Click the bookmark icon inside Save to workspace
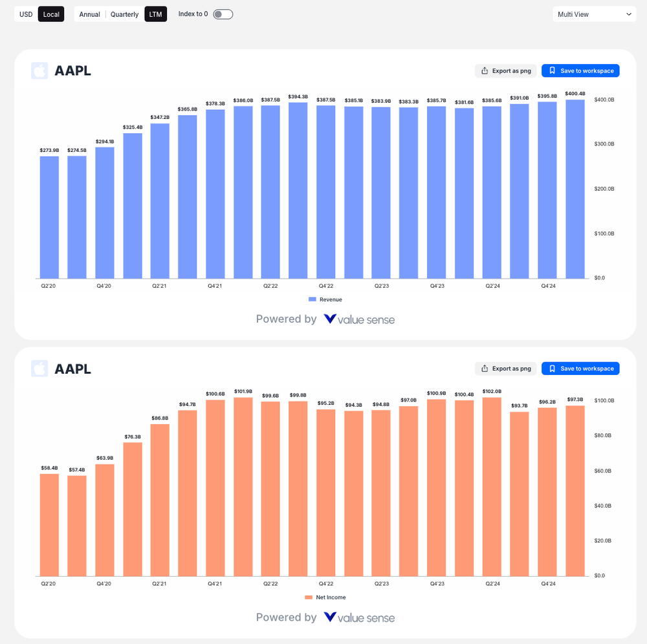 [x=552, y=70]
